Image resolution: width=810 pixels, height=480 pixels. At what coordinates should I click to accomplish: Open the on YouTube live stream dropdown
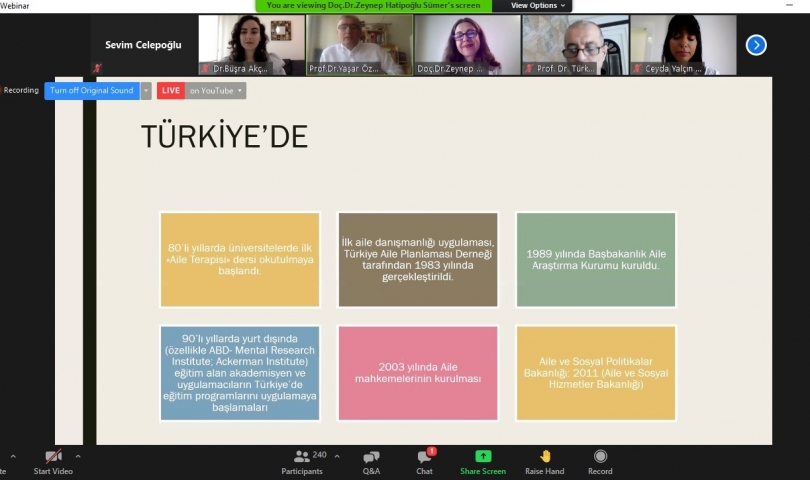pyautogui.click(x=215, y=90)
